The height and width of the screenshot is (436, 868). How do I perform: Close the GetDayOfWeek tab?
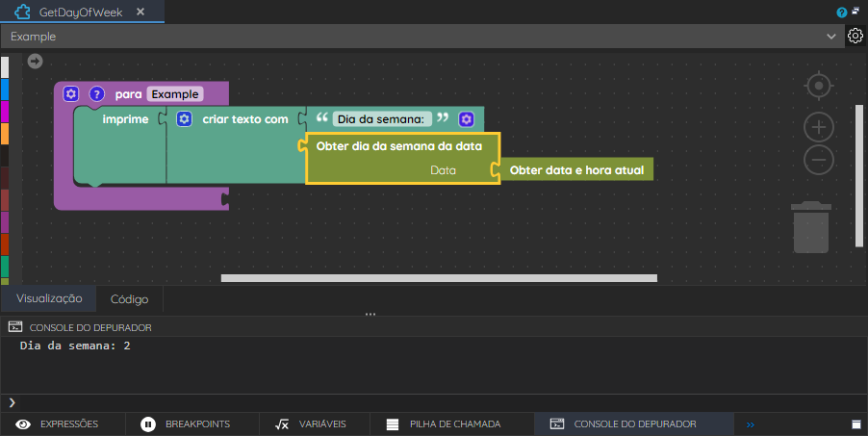tap(140, 12)
